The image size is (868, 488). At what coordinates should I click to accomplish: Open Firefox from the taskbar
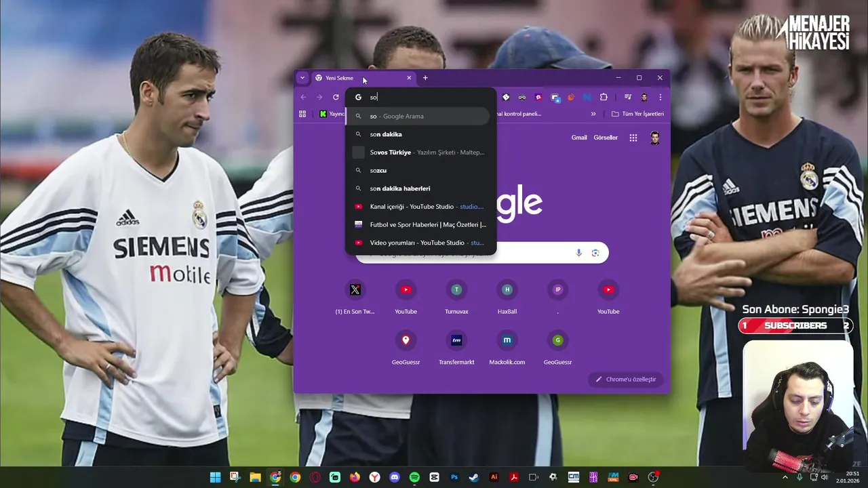pyautogui.click(x=355, y=477)
